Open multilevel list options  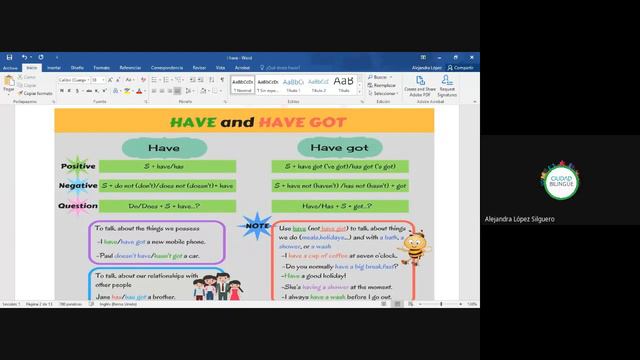[x=178, y=80]
